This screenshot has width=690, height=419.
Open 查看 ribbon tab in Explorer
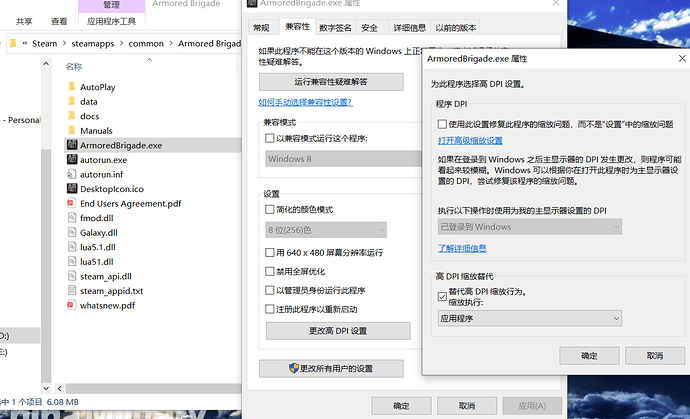pyautogui.click(x=59, y=21)
